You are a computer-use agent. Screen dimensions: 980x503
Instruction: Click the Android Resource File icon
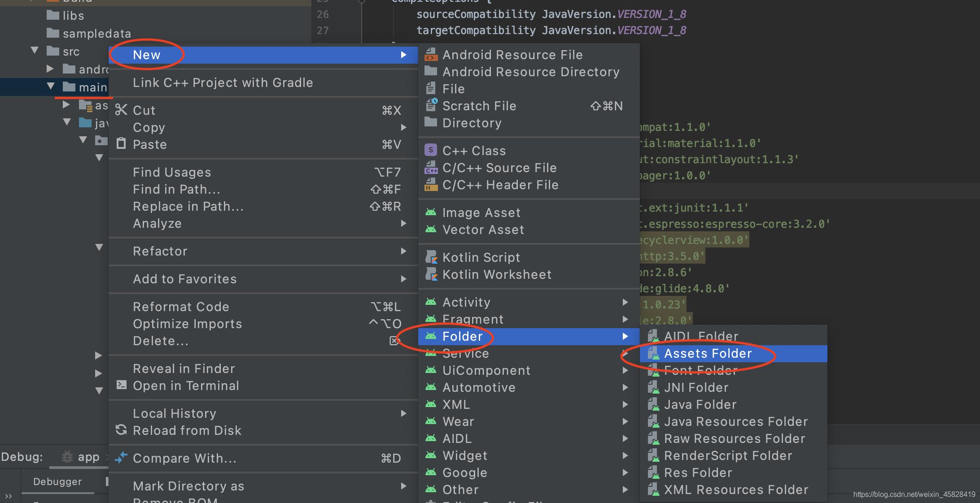coord(431,55)
